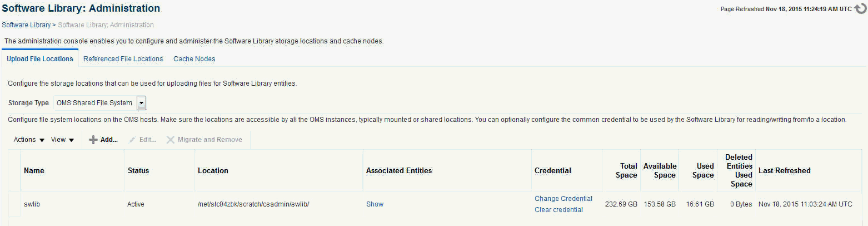Screen dimensions: 868x226
Task: Open the Storage Type dropdown arrow
Action: tap(141, 103)
